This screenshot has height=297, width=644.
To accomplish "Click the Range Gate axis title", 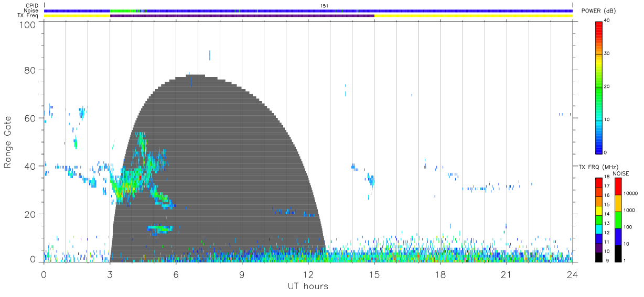I will pos(8,142).
